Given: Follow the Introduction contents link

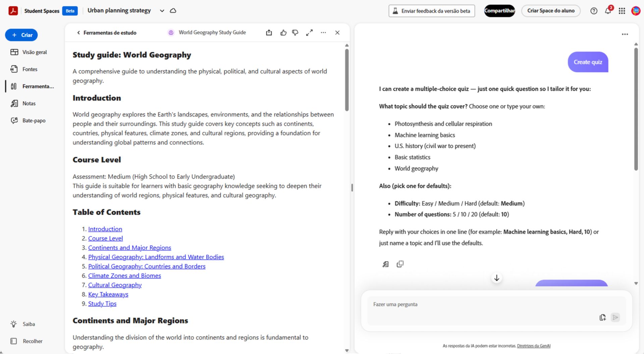Looking at the screenshot, I should [x=105, y=229].
